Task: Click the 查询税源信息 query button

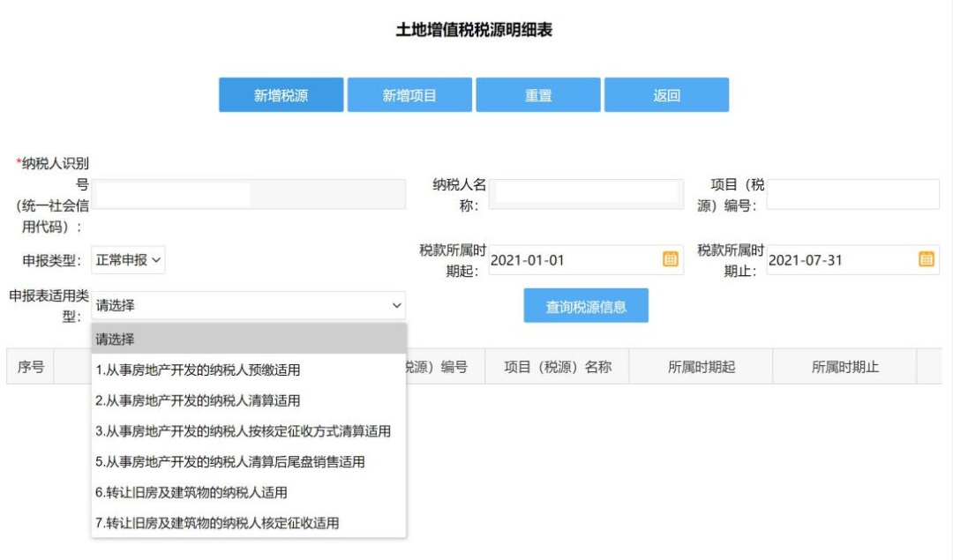Action: [x=586, y=304]
